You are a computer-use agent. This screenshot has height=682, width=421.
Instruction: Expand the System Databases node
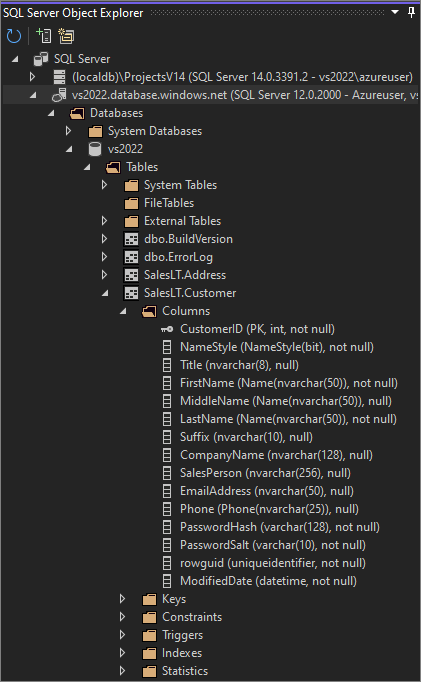coord(68,131)
